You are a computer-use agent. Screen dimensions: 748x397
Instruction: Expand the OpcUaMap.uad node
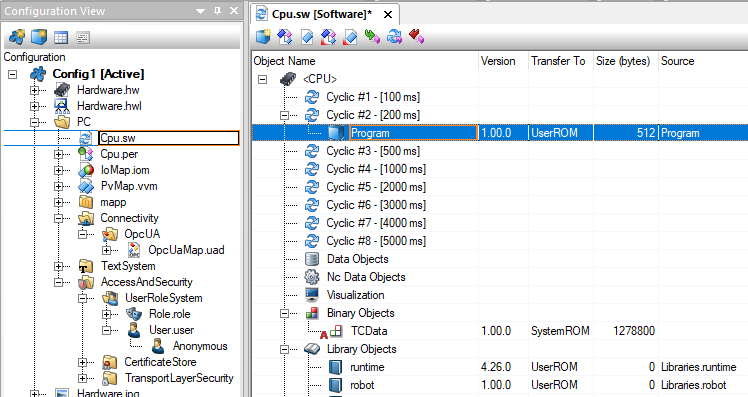click(x=106, y=250)
